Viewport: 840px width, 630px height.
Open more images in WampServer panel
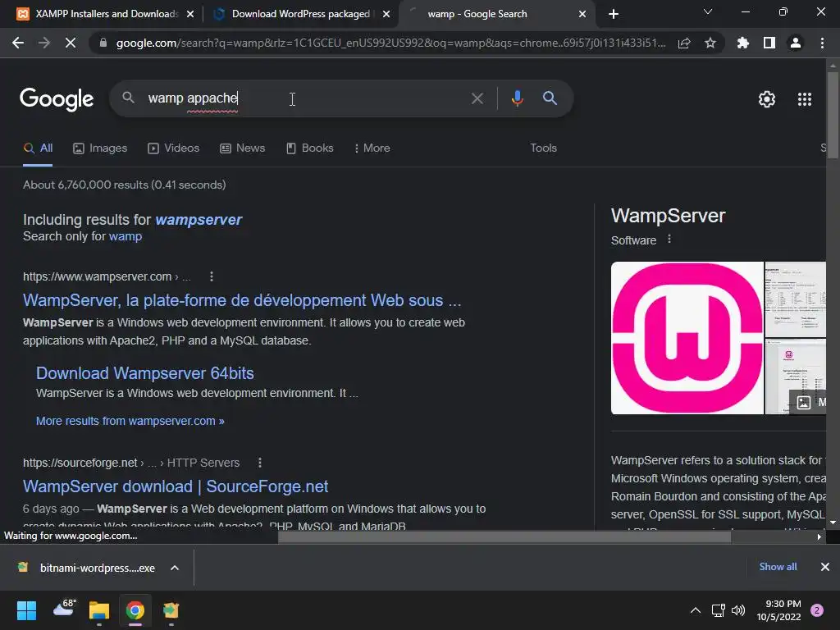[x=808, y=402]
